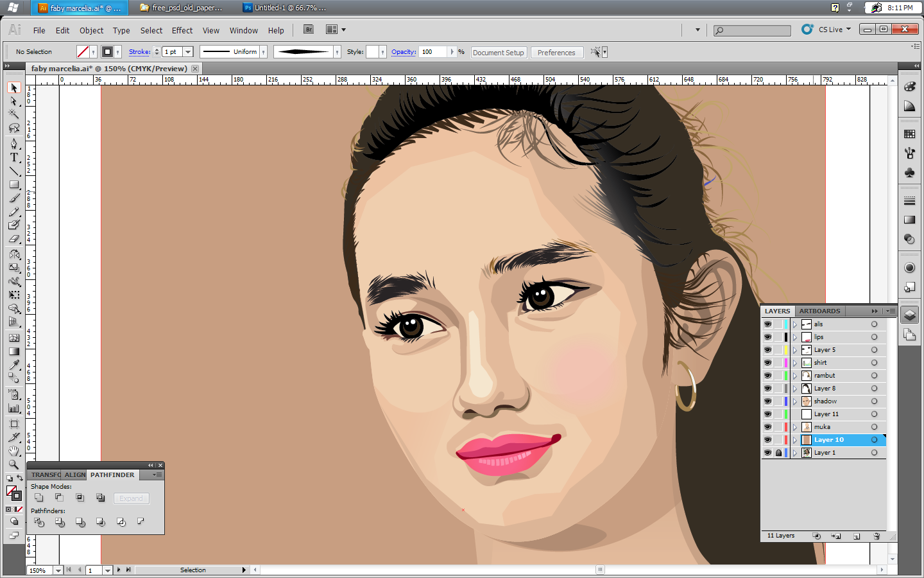Click the Stroke color swatch in control bar
924x578 pixels.
tap(108, 52)
